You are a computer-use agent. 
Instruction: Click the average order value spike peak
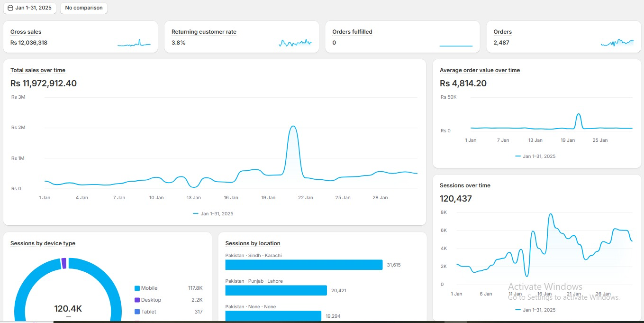click(579, 114)
